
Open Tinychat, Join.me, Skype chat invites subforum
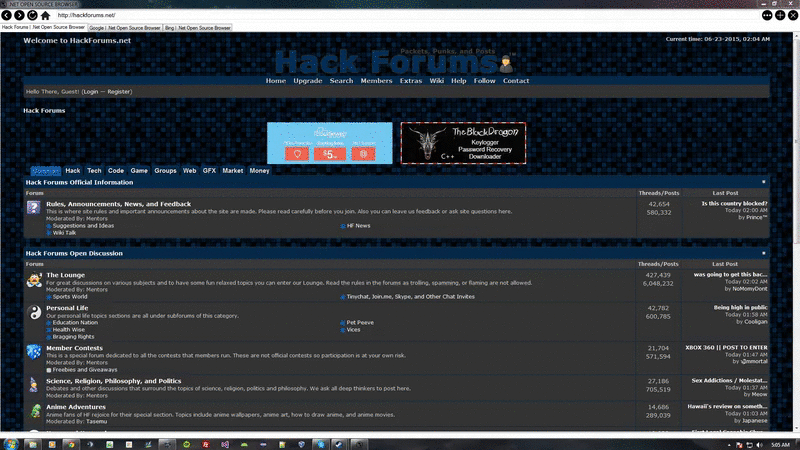pos(411,296)
